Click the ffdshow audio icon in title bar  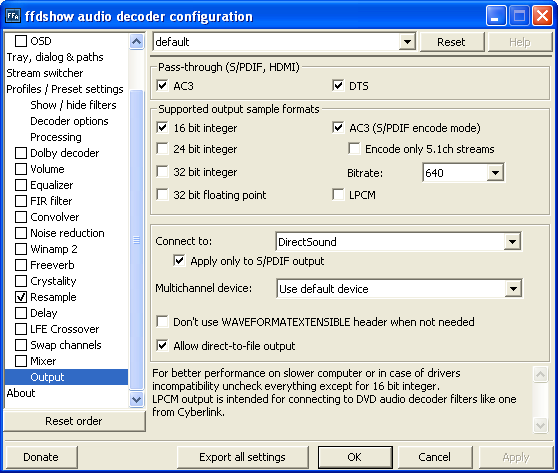[x=13, y=16]
